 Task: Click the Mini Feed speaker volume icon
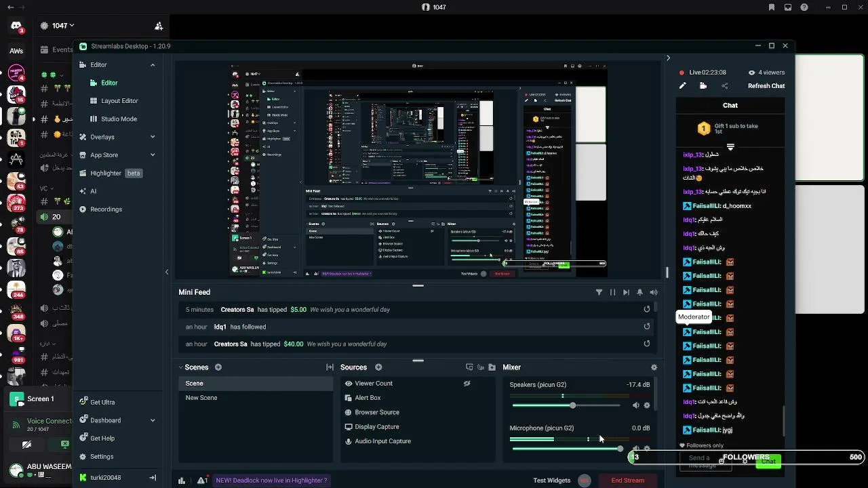click(654, 292)
